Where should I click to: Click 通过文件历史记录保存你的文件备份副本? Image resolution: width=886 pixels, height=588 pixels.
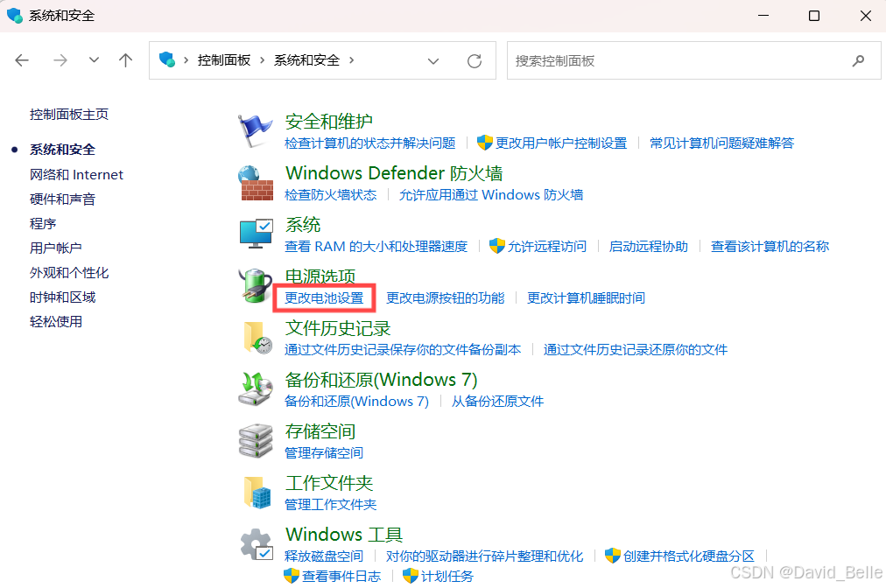(x=403, y=350)
